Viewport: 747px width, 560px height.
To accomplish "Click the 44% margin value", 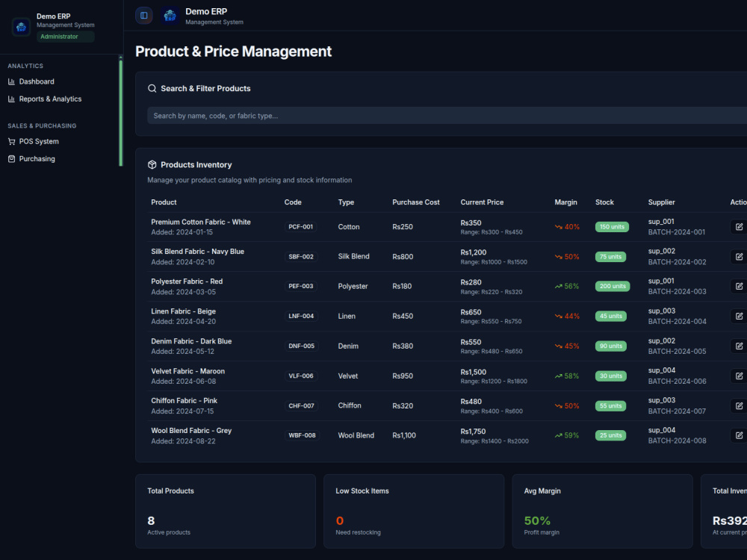I will coord(572,316).
